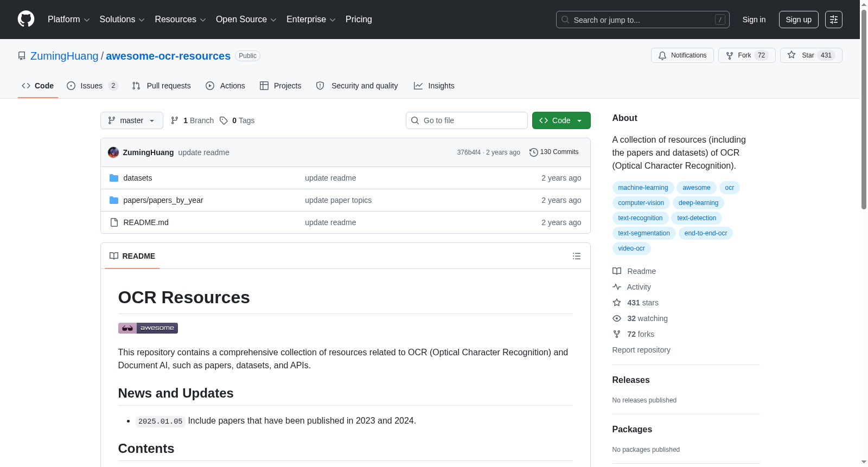Screen dimensions: 868x467
Task: Click the Sign in link
Action: coord(754,20)
